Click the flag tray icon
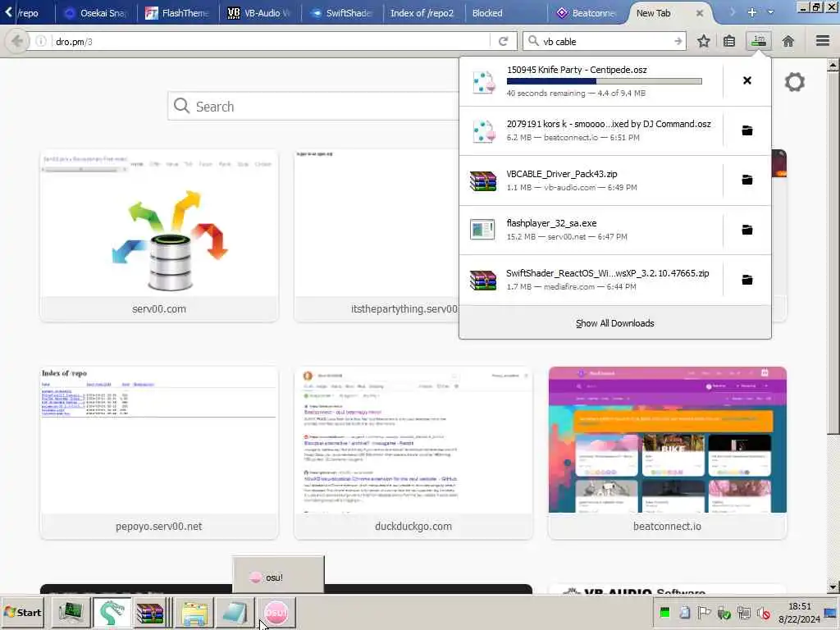The height and width of the screenshot is (630, 840). (x=704, y=613)
